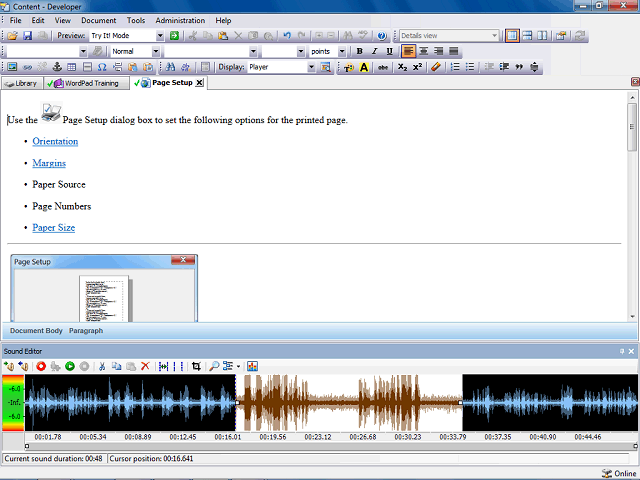Expand the points units dropdown
This screenshot has height=480, width=640.
[x=342, y=51]
